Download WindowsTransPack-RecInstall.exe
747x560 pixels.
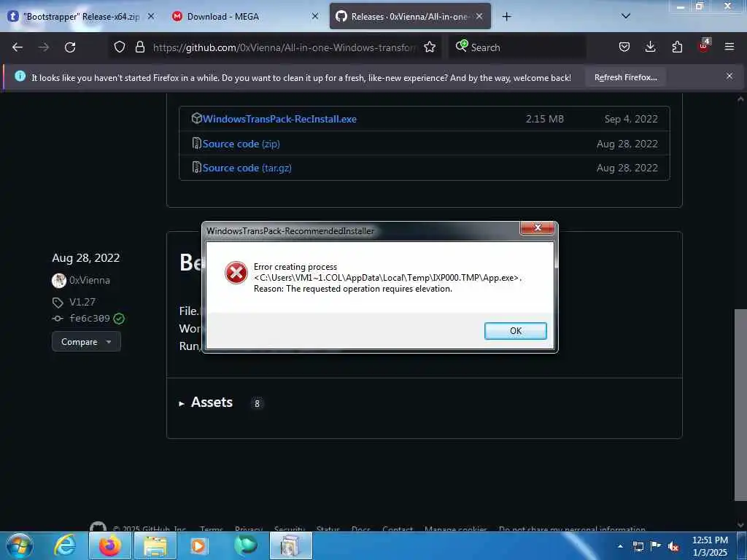(x=279, y=119)
